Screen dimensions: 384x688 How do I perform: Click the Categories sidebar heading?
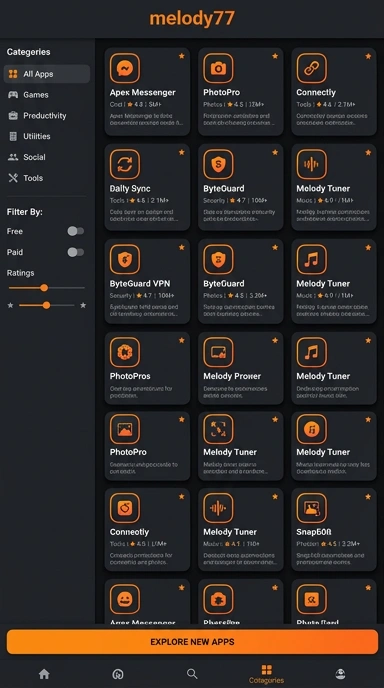[29, 52]
